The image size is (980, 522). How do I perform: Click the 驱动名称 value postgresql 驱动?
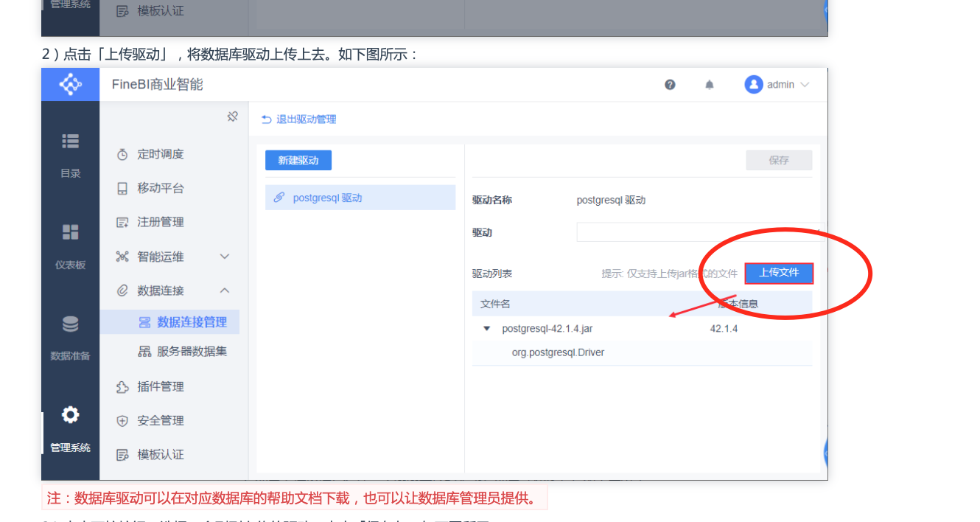point(611,200)
